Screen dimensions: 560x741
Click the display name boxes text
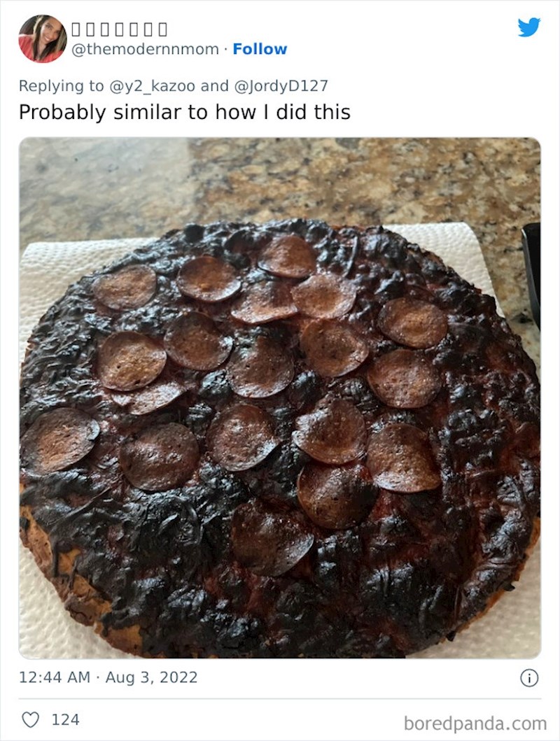click(x=119, y=29)
